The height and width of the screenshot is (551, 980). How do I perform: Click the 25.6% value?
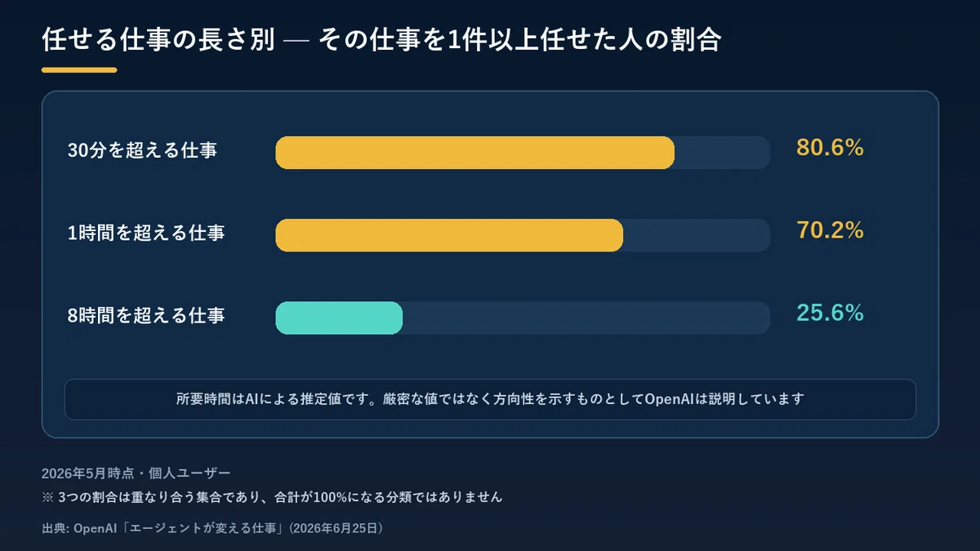(830, 313)
